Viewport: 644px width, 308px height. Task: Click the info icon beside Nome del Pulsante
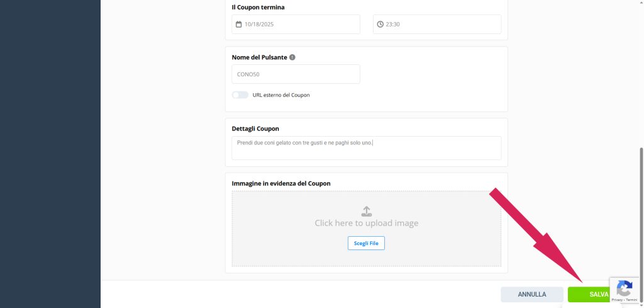[x=292, y=57]
